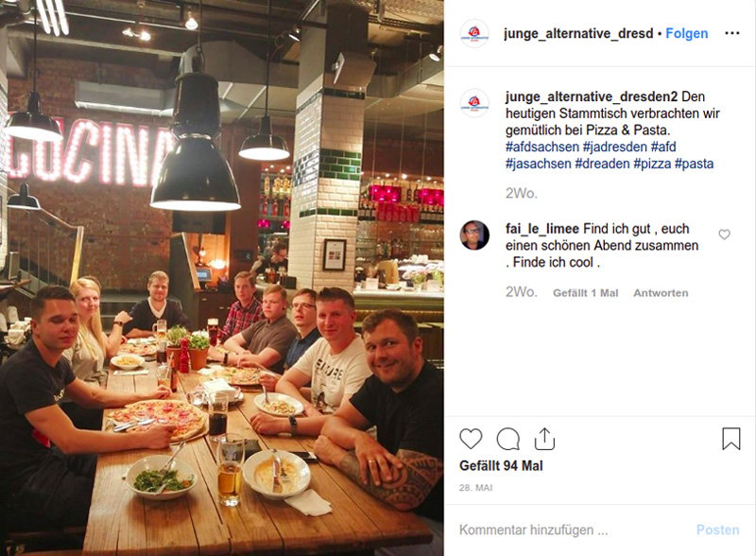View fai_le_limee's profile picture

pyautogui.click(x=474, y=235)
